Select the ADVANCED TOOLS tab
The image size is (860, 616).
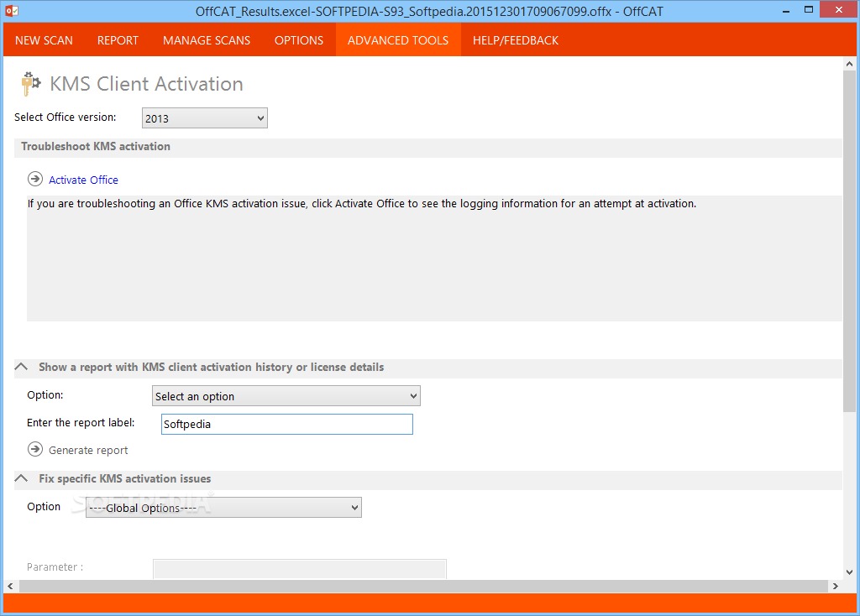click(x=398, y=40)
